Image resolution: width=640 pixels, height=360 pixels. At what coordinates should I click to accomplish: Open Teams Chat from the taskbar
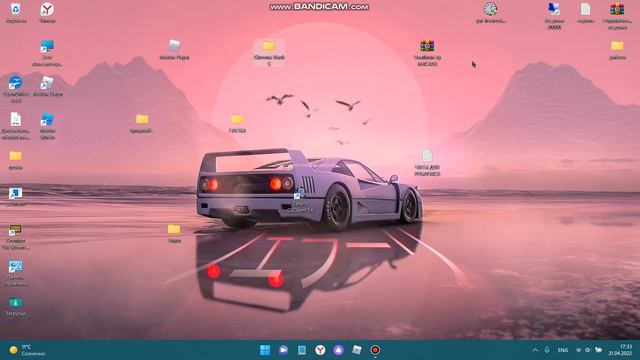point(283,350)
